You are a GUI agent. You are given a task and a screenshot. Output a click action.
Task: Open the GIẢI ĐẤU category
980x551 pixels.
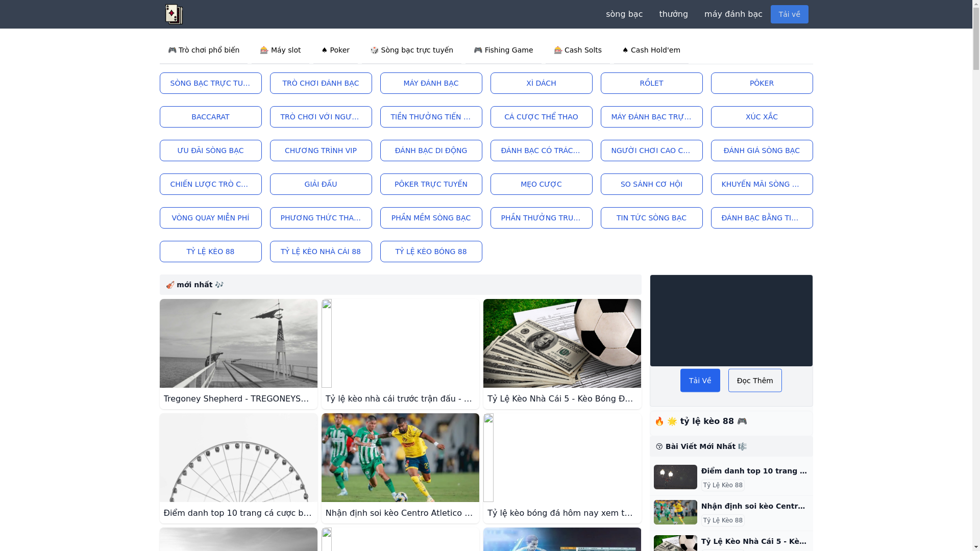click(x=321, y=184)
